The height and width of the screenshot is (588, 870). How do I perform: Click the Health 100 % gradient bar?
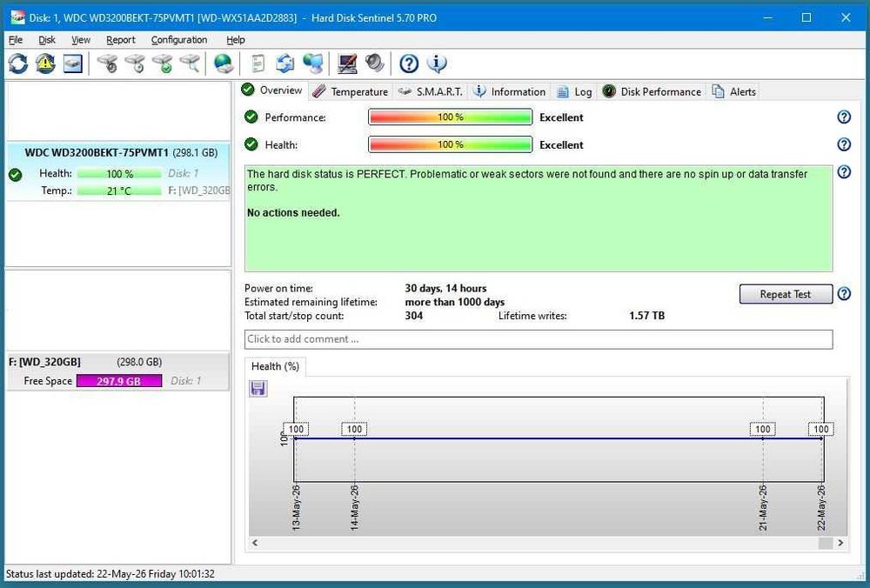(x=450, y=144)
